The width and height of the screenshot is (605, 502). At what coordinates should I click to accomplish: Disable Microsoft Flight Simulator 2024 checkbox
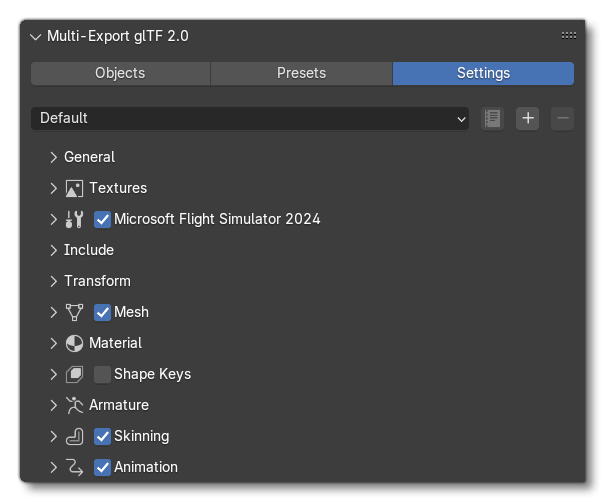coord(102,220)
